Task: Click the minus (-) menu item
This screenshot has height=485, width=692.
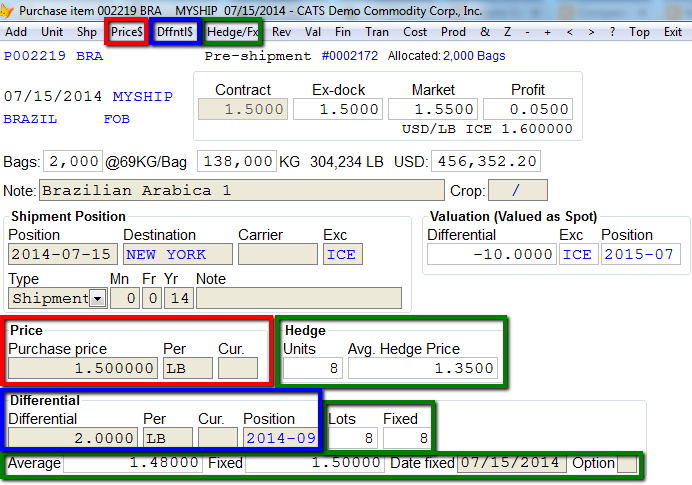Action: tap(527, 32)
